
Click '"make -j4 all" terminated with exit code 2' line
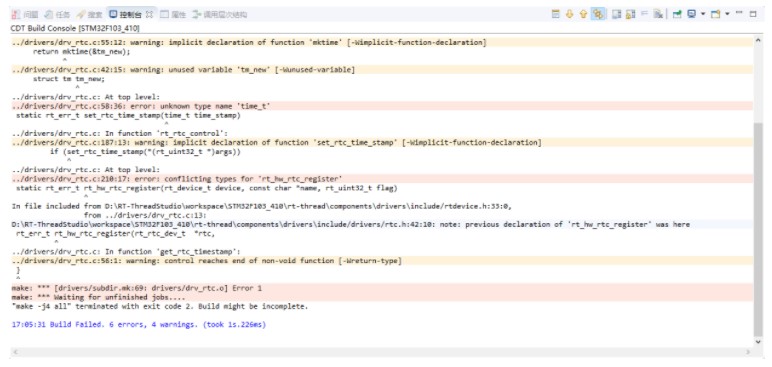click(160, 306)
